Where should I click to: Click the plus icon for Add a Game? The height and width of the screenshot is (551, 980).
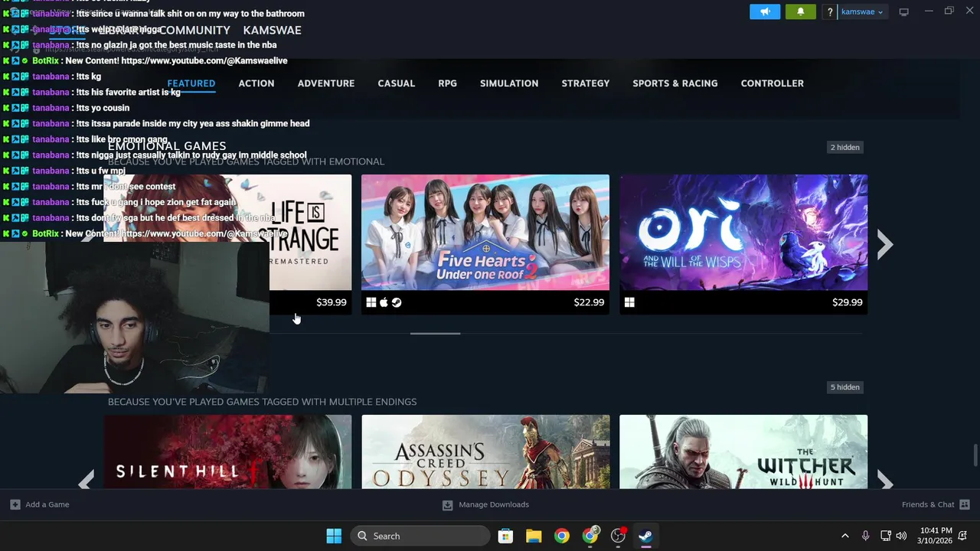tap(15, 504)
